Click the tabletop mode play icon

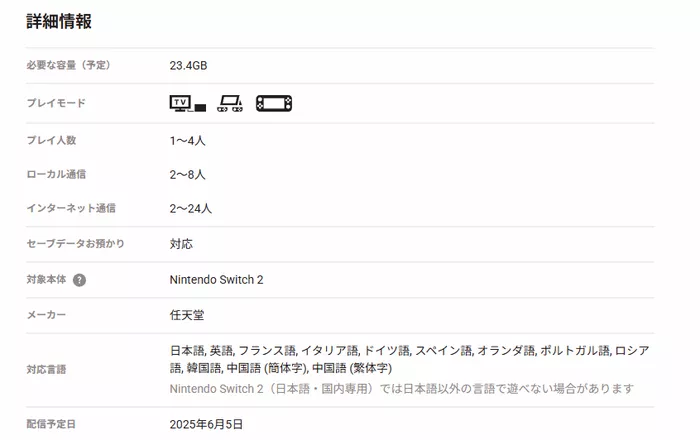coord(230,103)
